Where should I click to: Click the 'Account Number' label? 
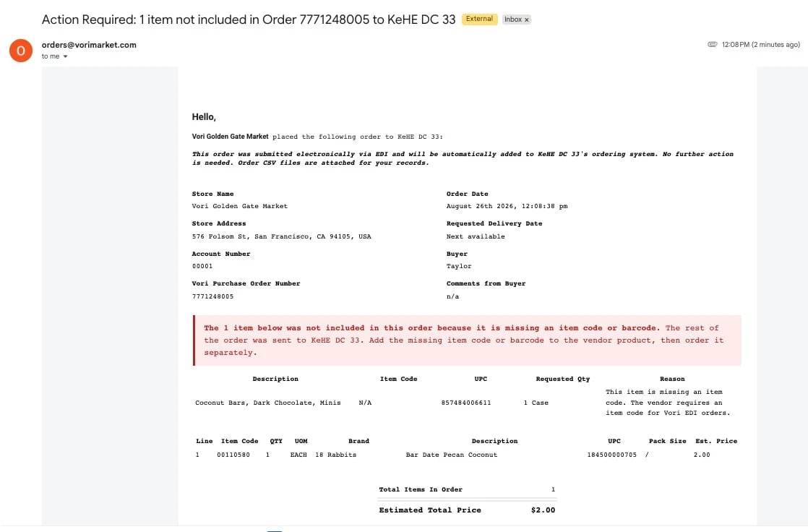(x=221, y=254)
